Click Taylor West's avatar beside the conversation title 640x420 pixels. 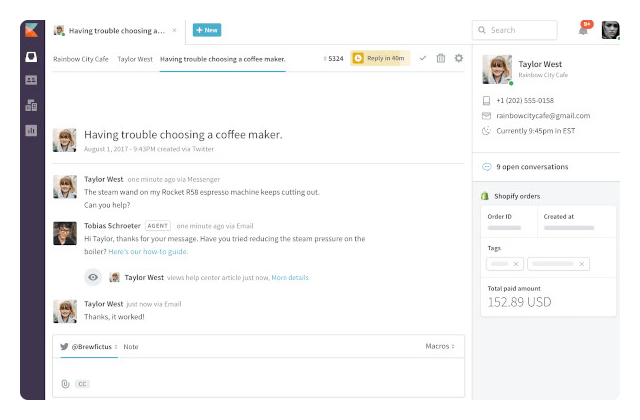[x=64, y=140]
